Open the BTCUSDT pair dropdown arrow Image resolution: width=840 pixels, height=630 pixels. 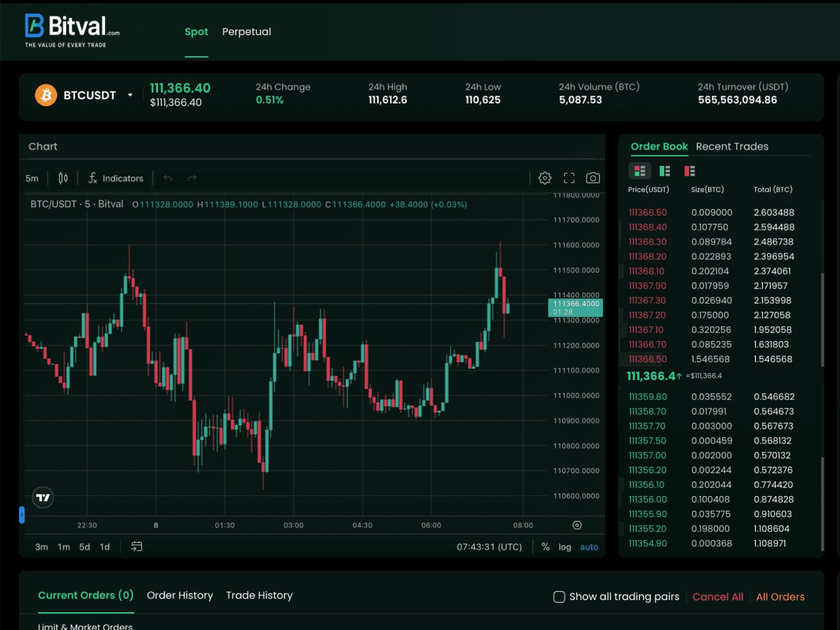[x=130, y=95]
